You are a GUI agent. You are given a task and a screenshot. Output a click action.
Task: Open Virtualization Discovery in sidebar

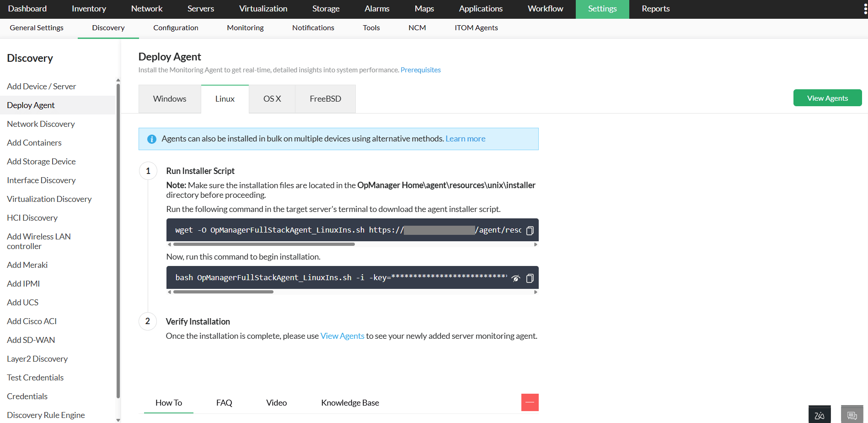tap(49, 199)
